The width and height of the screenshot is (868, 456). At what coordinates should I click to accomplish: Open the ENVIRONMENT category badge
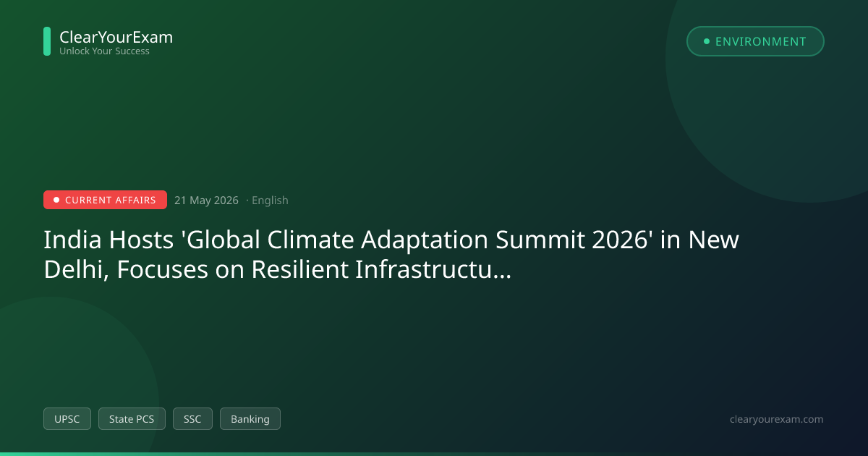pos(755,41)
